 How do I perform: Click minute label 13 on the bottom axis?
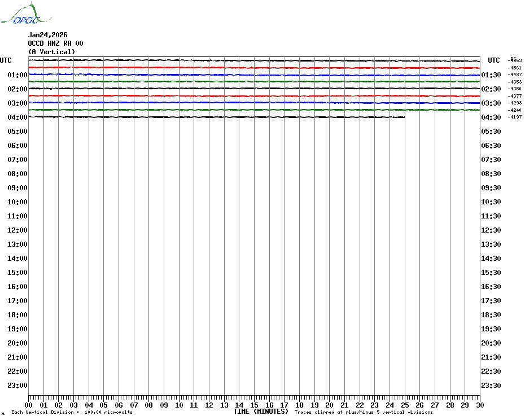[x=224, y=405]
